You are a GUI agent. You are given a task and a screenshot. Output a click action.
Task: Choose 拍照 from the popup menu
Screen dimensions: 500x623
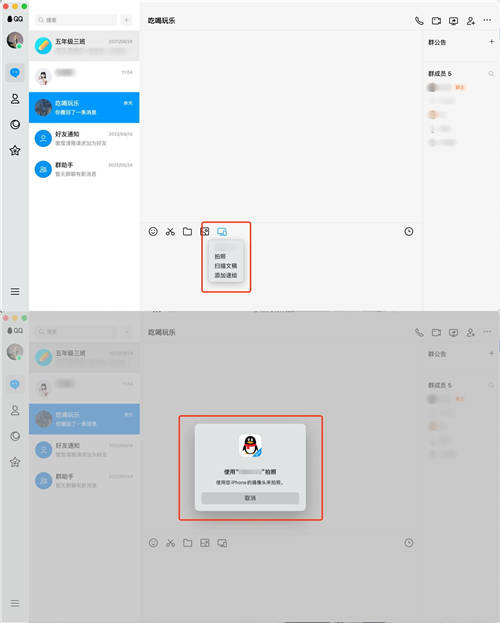220,256
